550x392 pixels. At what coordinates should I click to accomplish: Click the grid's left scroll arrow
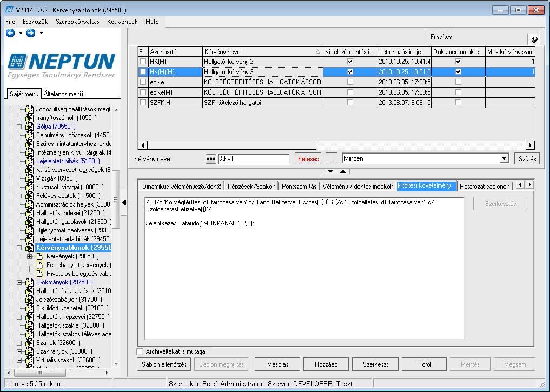[x=142, y=145]
